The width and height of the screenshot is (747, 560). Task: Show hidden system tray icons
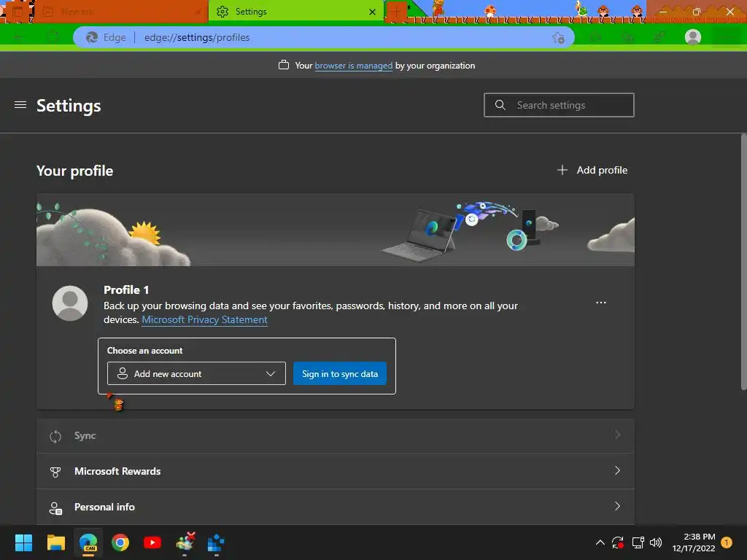(600, 542)
